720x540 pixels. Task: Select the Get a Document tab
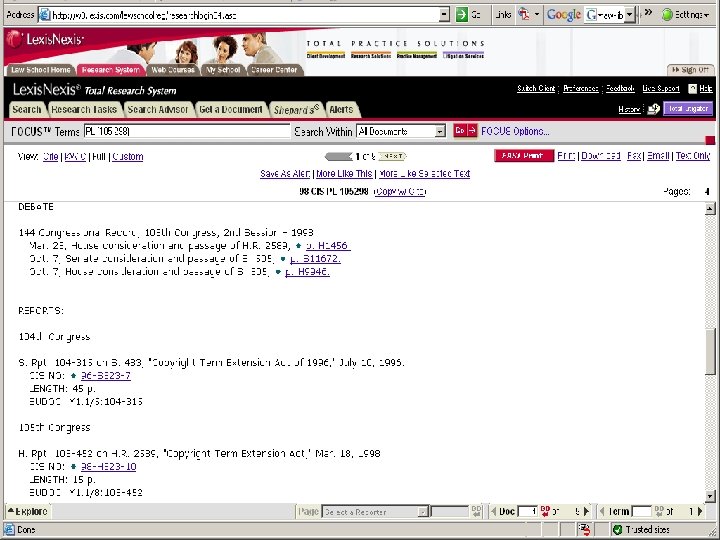pyautogui.click(x=231, y=110)
